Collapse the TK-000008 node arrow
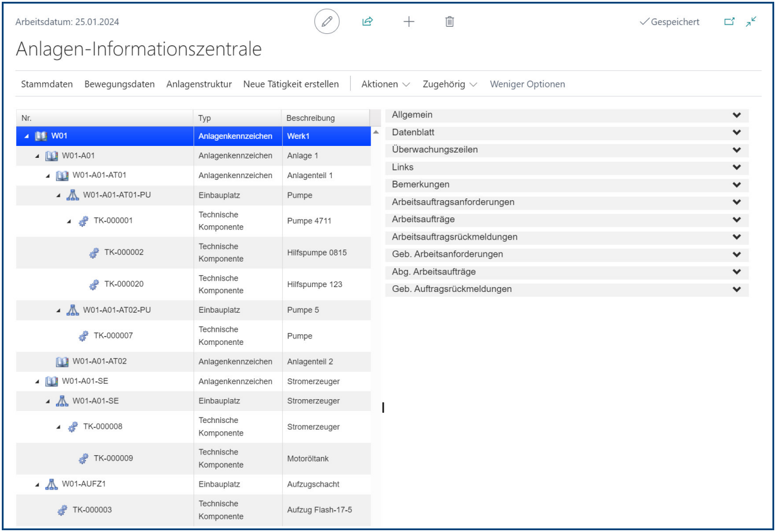This screenshot has height=532, width=776. (x=59, y=428)
